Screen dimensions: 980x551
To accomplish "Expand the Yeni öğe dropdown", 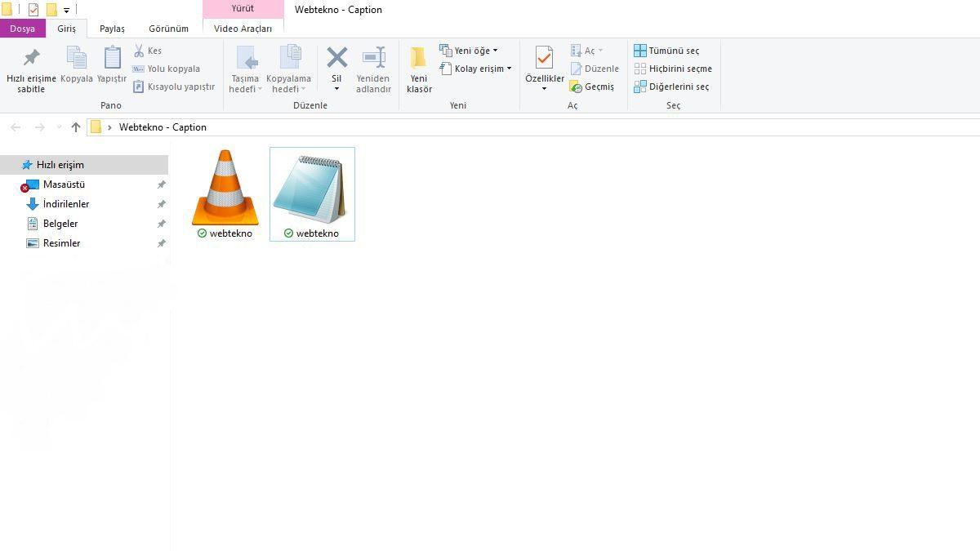I will (x=469, y=51).
